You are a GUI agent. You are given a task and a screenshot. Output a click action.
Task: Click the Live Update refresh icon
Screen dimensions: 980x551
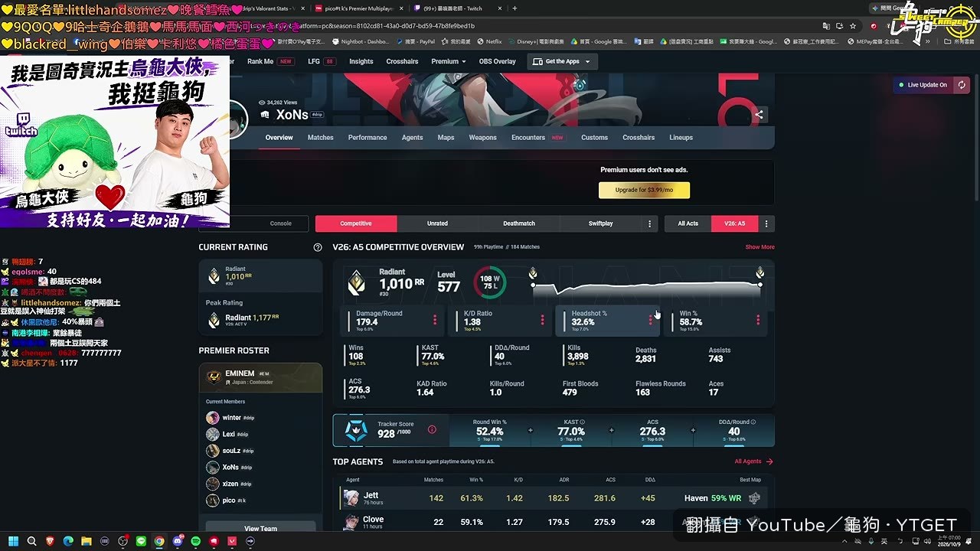coord(962,85)
